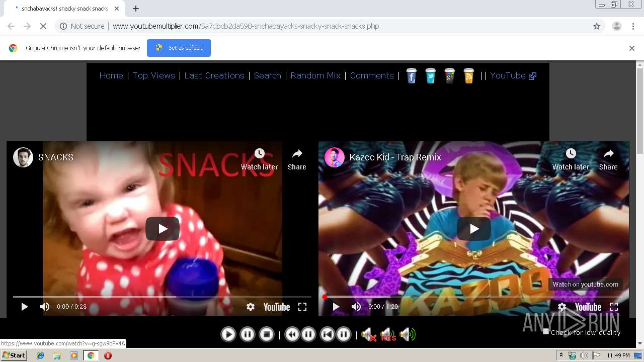This screenshot has width=644, height=362.
Task: Dismiss the default browser notification bar
Action: [632, 48]
